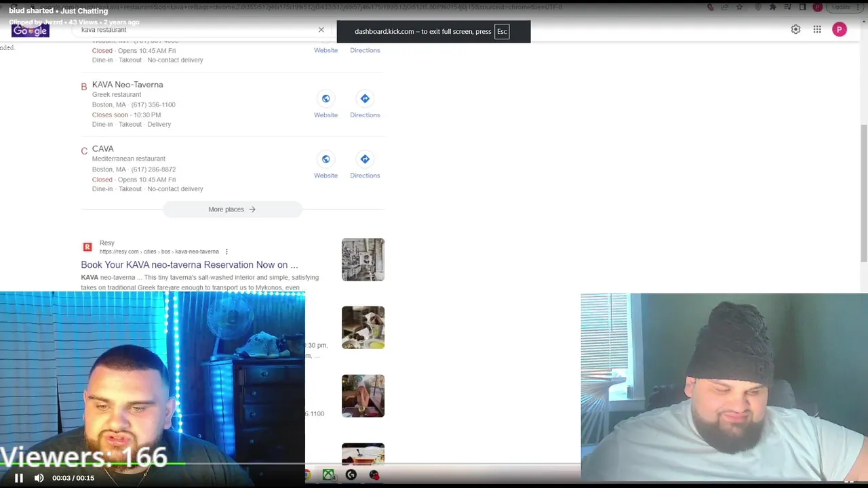This screenshot has width=868, height=488.
Task: Toggle the Chrome side panel icon
Action: (x=802, y=7)
